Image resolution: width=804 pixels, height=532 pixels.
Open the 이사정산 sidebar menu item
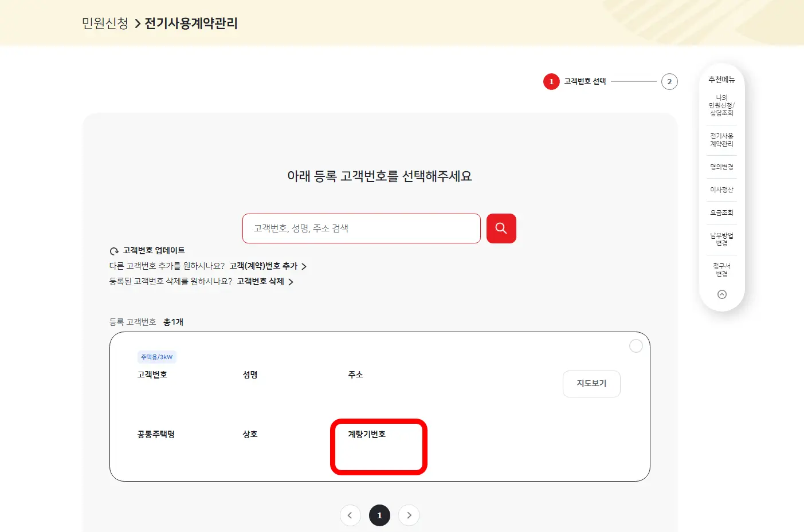tap(721, 190)
